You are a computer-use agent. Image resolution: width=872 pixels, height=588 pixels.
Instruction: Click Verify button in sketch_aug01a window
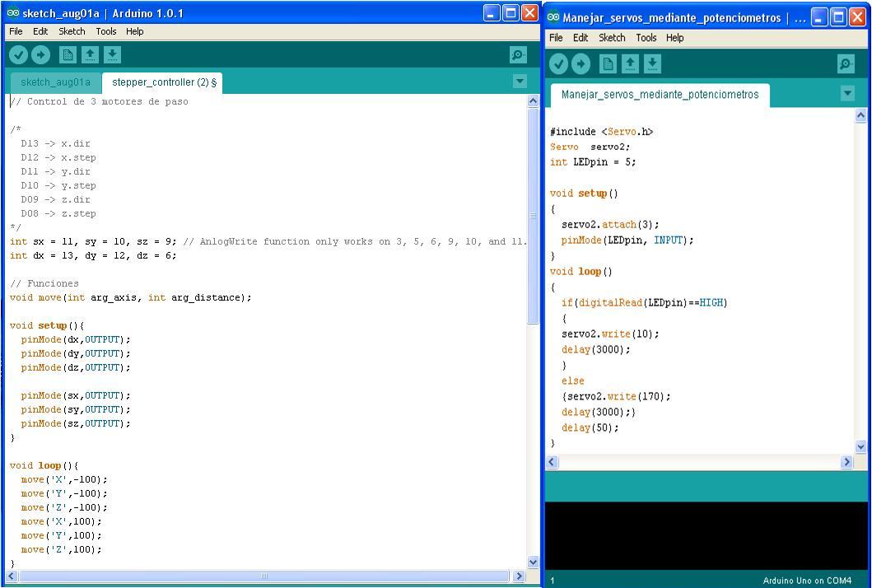(18, 54)
